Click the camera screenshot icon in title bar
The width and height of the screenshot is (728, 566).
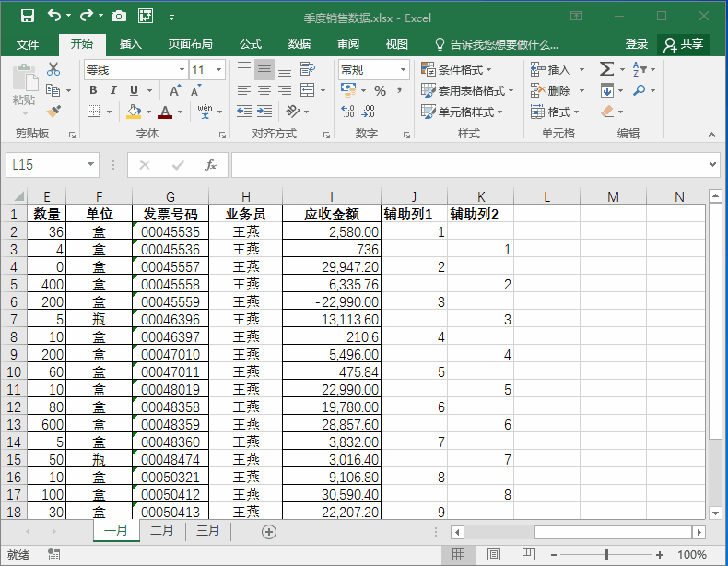click(x=119, y=17)
